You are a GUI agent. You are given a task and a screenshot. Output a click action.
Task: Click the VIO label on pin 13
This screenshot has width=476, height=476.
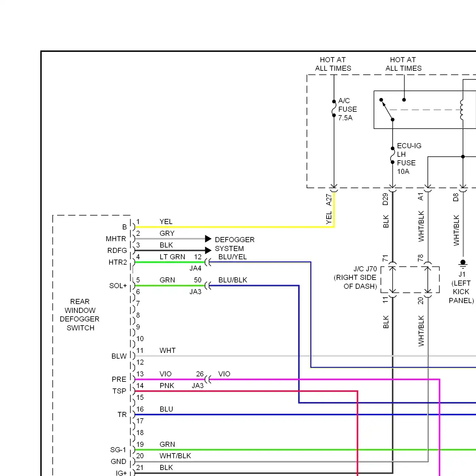(166, 374)
